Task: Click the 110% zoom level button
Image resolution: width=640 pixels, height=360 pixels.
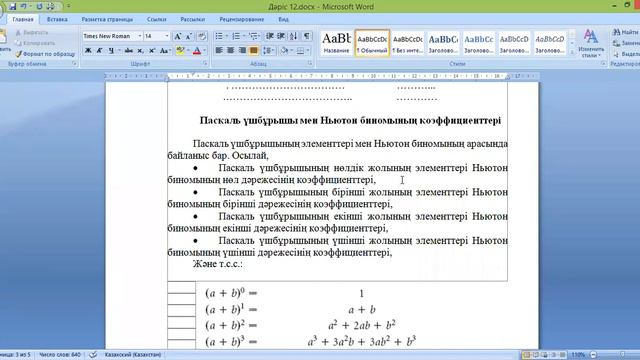Action: tap(578, 355)
